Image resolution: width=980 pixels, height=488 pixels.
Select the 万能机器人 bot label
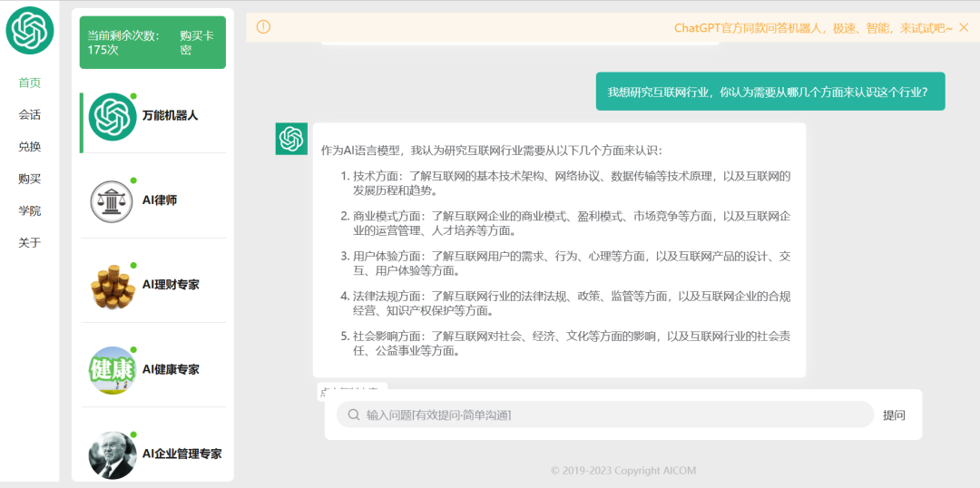[x=170, y=115]
